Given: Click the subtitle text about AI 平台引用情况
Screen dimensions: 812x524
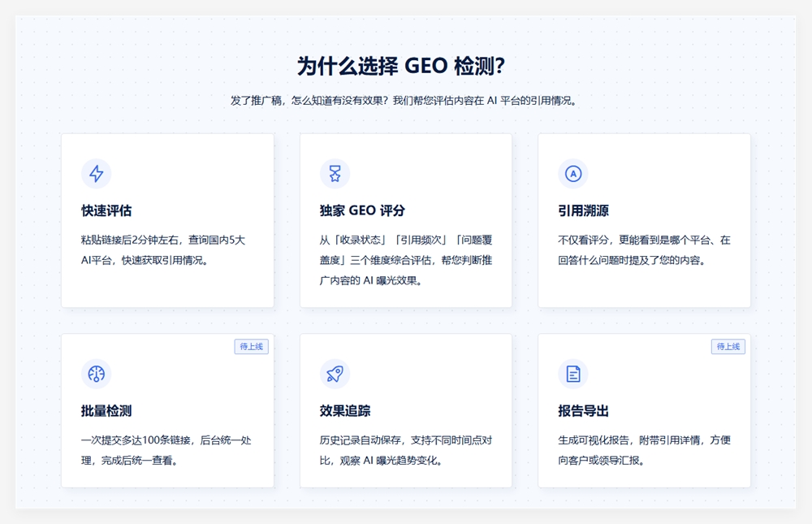Looking at the screenshot, I should [x=405, y=101].
